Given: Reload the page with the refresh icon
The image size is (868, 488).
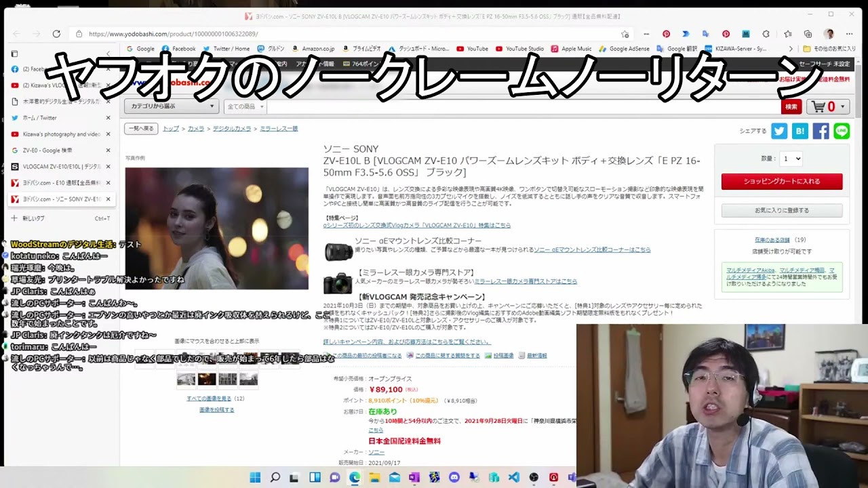Looking at the screenshot, I should pos(56,34).
